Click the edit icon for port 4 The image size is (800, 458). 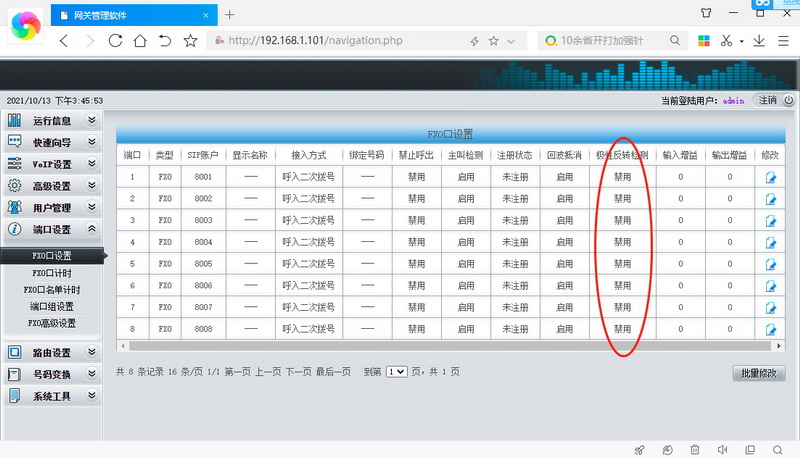(x=771, y=242)
